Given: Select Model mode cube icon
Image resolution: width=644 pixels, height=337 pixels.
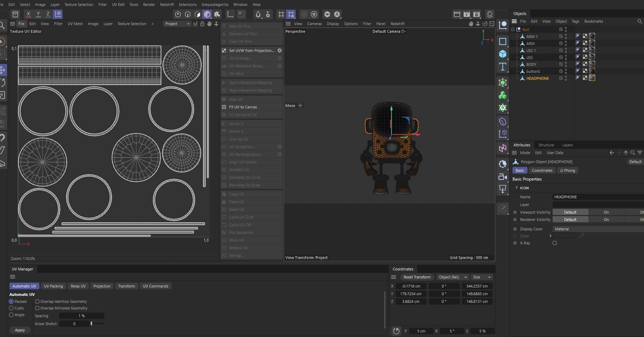Looking at the screenshot, I should (x=207, y=14).
